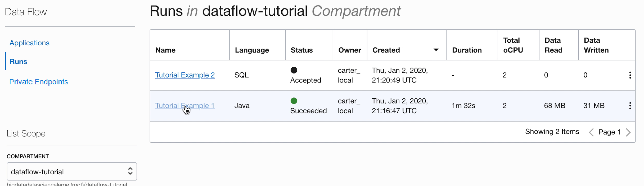Open the Tutorial Example 1 run

pos(185,106)
